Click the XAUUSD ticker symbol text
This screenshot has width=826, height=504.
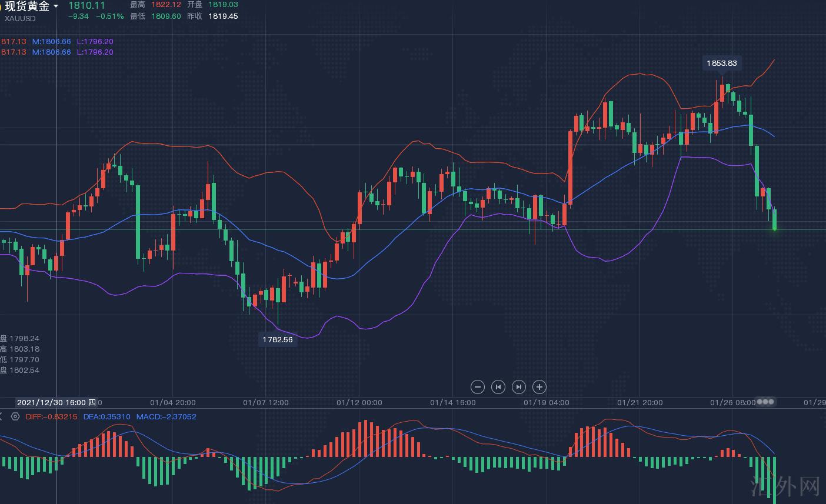[20, 18]
